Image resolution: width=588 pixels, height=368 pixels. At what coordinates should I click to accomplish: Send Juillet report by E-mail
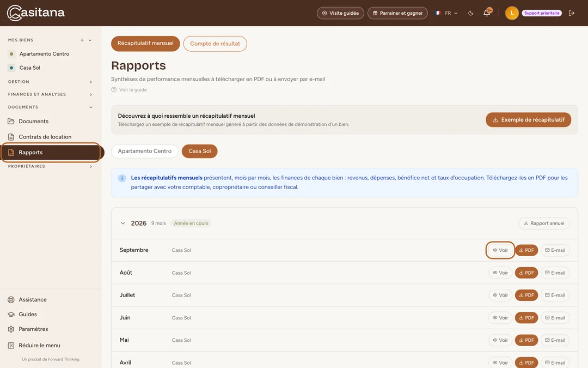point(555,295)
